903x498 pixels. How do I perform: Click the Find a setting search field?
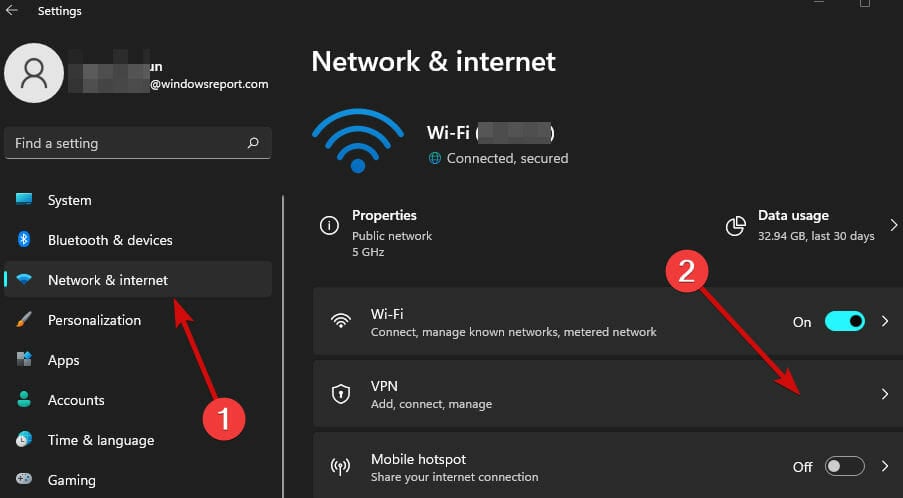[x=138, y=143]
